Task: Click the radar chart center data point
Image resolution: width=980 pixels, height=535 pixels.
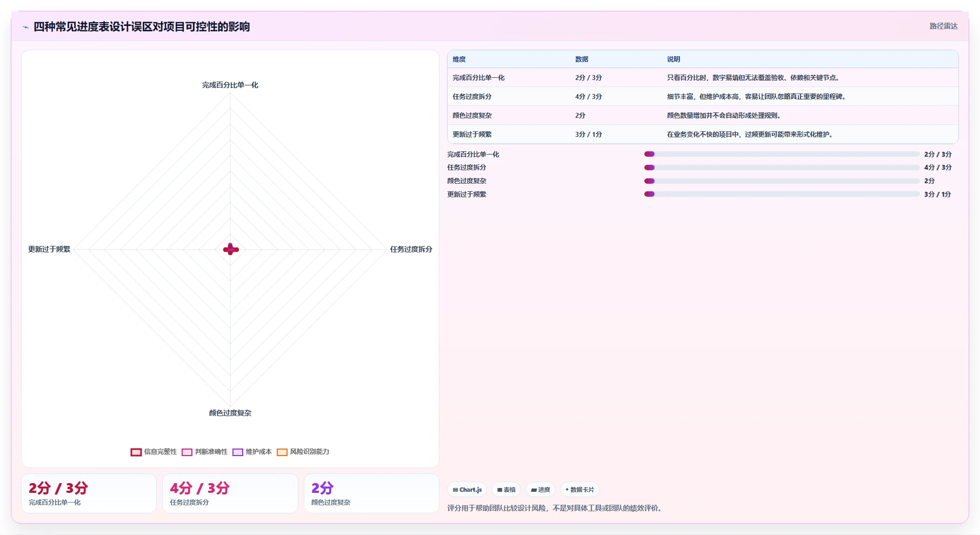Action: click(231, 249)
